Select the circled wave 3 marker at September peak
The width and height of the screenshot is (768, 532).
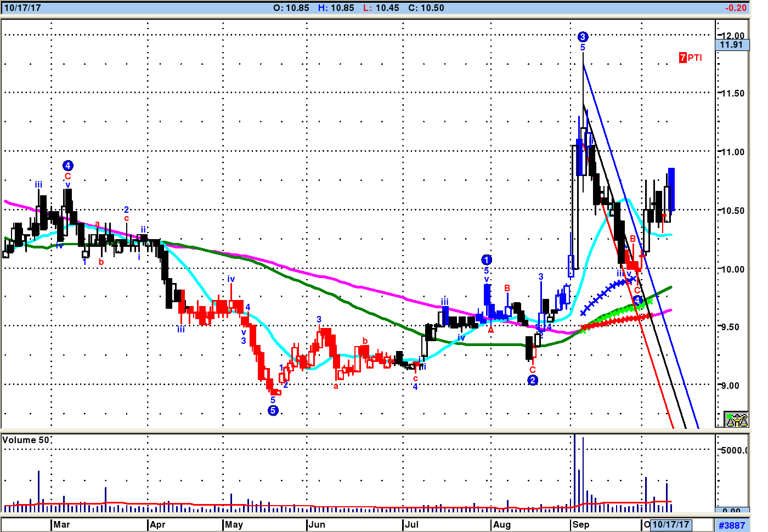[583, 37]
